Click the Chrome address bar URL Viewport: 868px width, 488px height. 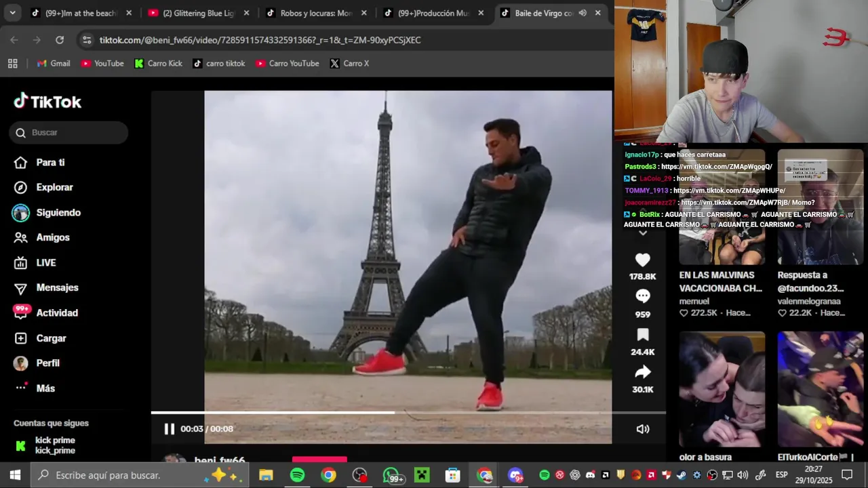click(x=260, y=40)
